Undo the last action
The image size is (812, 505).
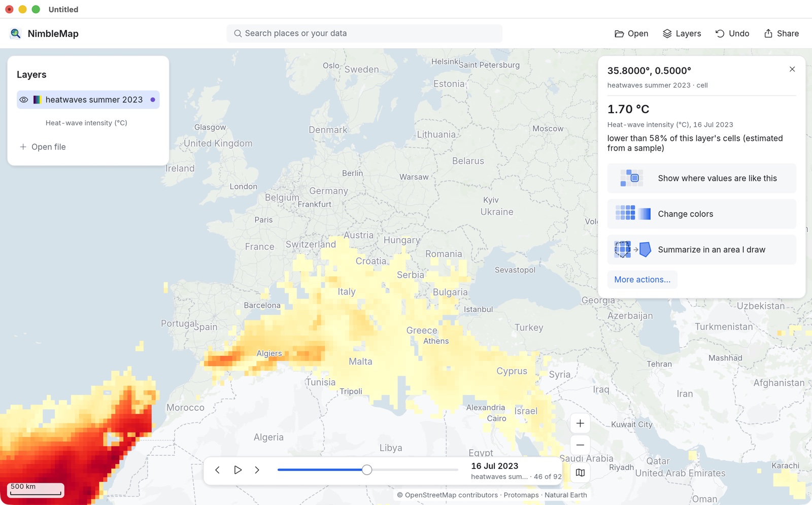(732, 33)
